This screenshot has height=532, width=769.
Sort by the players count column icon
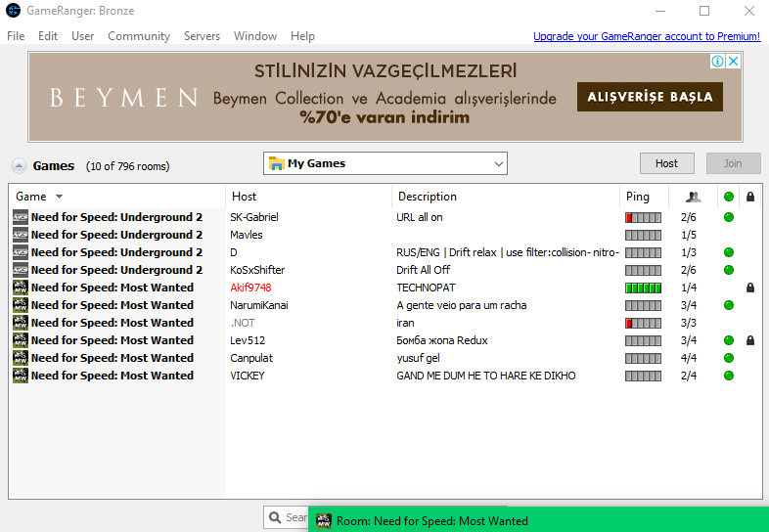(693, 198)
